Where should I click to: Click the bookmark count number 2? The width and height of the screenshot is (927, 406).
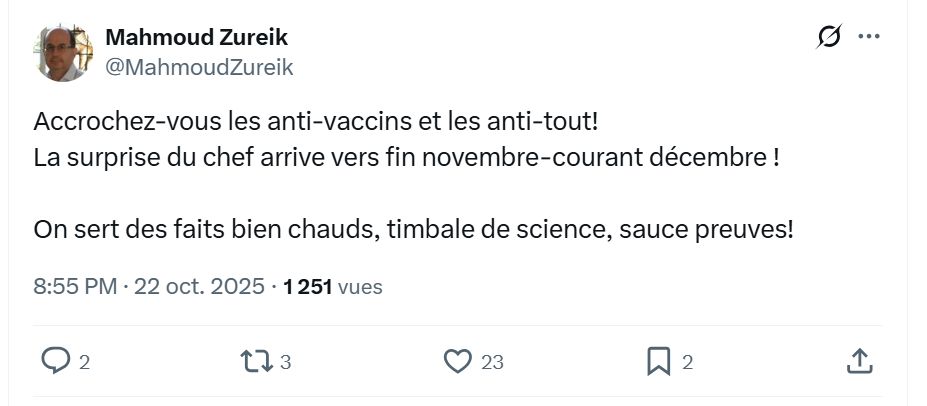click(687, 362)
